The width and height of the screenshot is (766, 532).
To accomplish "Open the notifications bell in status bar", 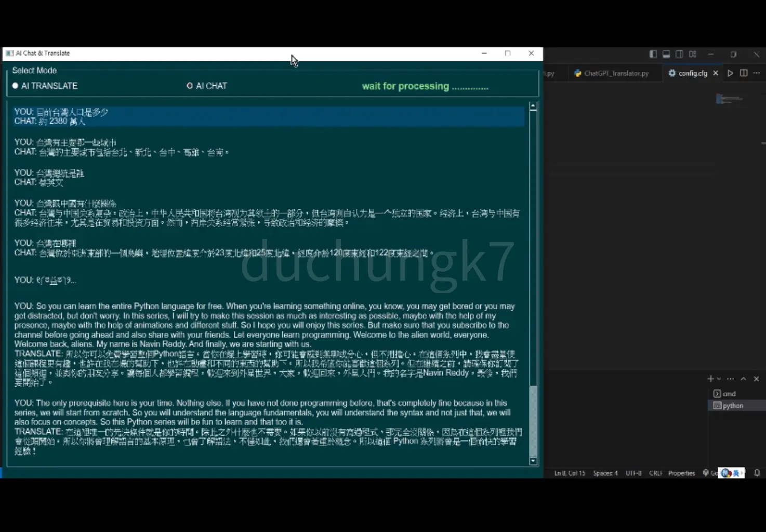I will pos(757,473).
